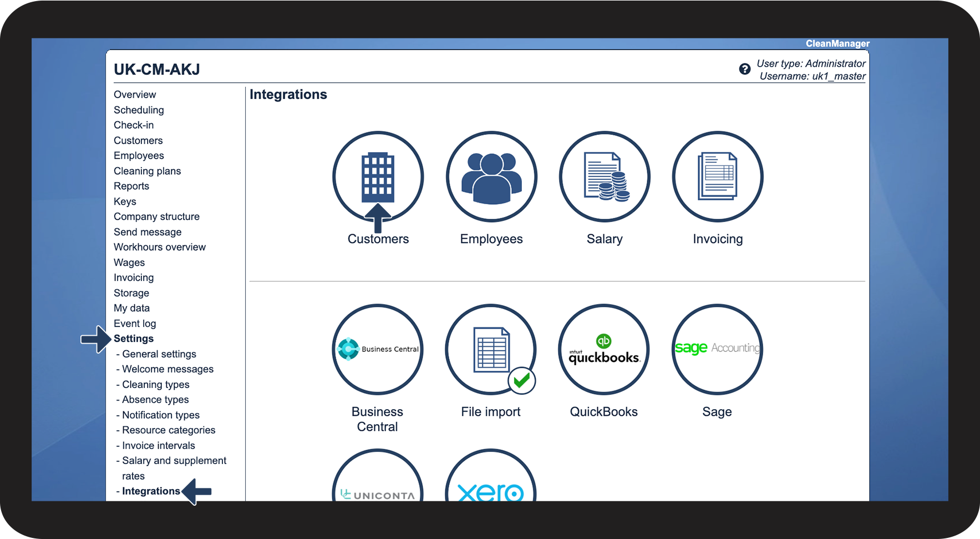Go to the Wages page
The width and height of the screenshot is (980, 539).
pos(129,263)
